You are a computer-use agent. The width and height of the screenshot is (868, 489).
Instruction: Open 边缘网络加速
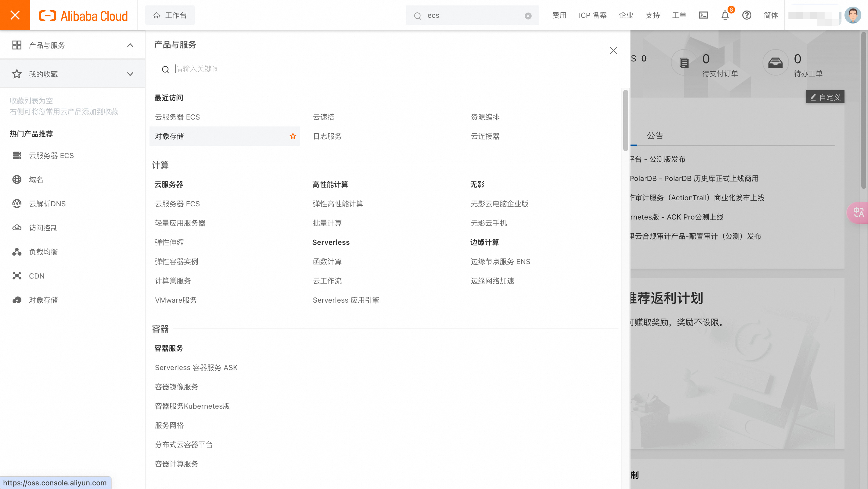coord(492,281)
